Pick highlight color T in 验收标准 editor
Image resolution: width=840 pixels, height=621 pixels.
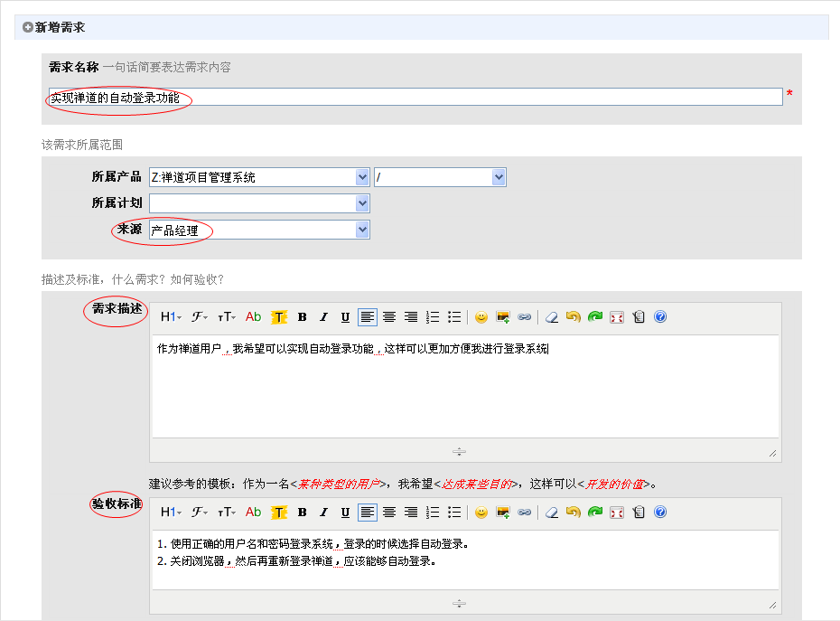click(x=278, y=513)
